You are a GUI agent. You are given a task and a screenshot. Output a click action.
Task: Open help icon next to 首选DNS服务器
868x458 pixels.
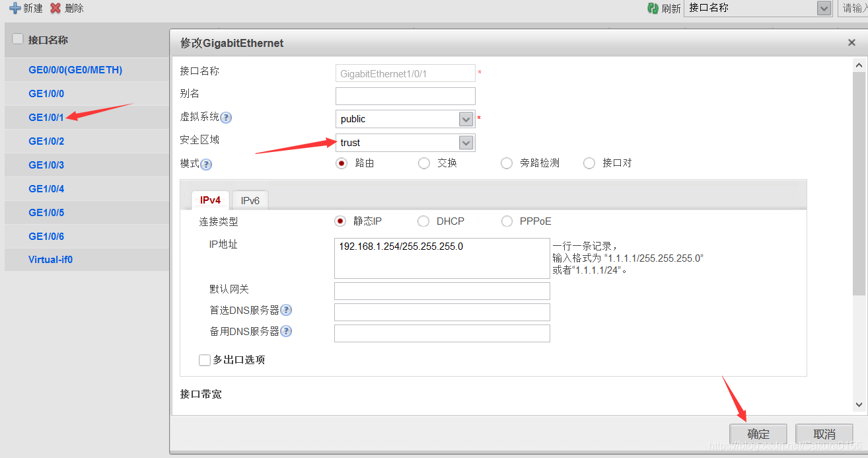[286, 310]
